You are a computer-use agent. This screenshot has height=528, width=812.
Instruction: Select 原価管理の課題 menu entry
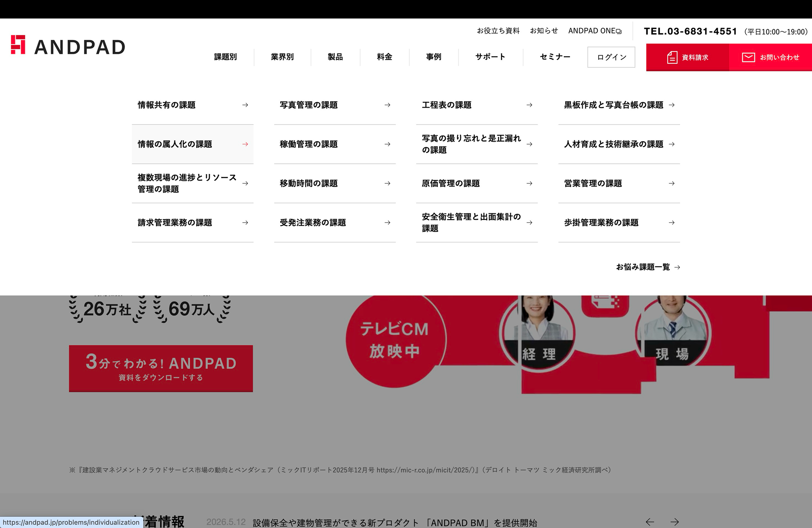click(477, 183)
